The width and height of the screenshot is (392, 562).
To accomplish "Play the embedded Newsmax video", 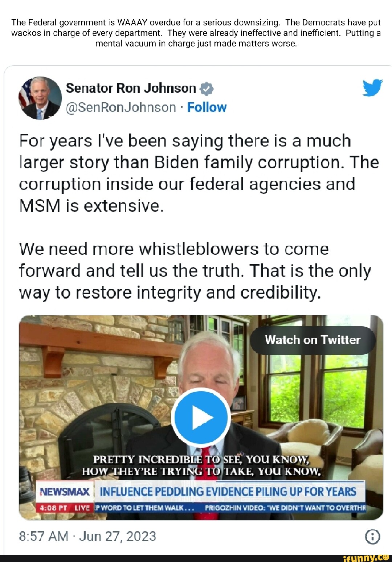I will click(x=201, y=418).
